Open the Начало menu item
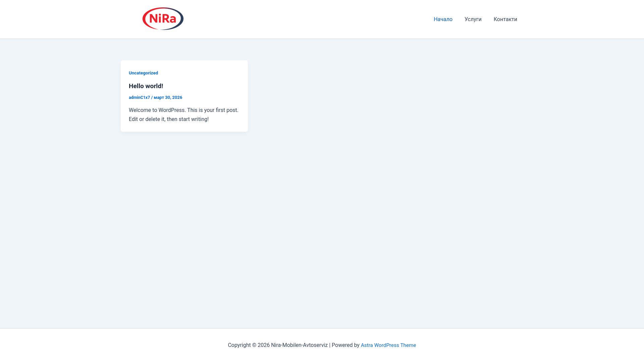 [443, 19]
